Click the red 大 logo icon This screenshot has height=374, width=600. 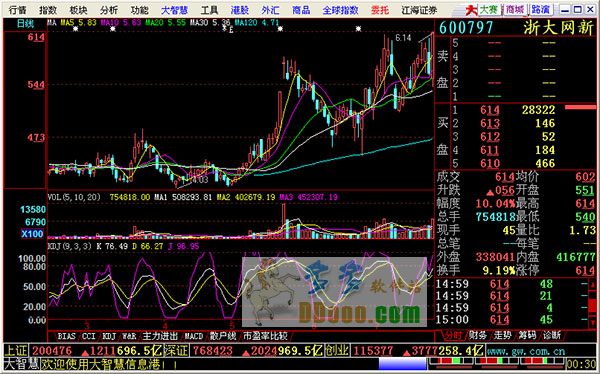pos(471,10)
